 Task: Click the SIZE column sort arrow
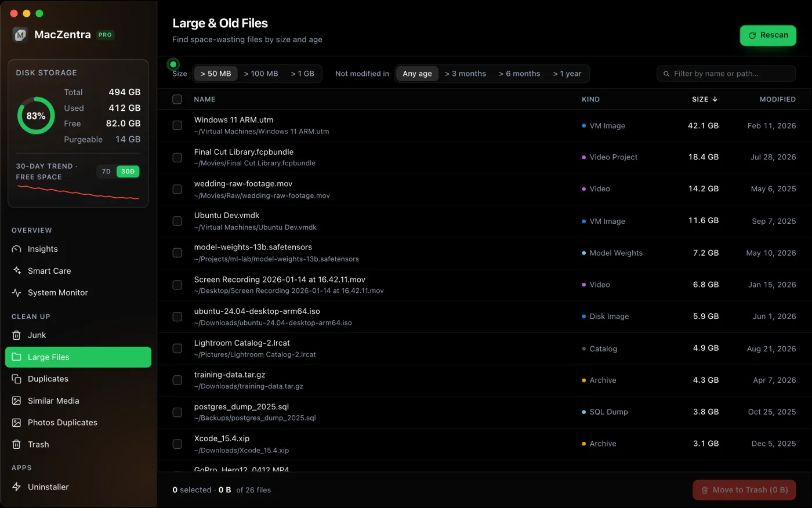(x=715, y=99)
